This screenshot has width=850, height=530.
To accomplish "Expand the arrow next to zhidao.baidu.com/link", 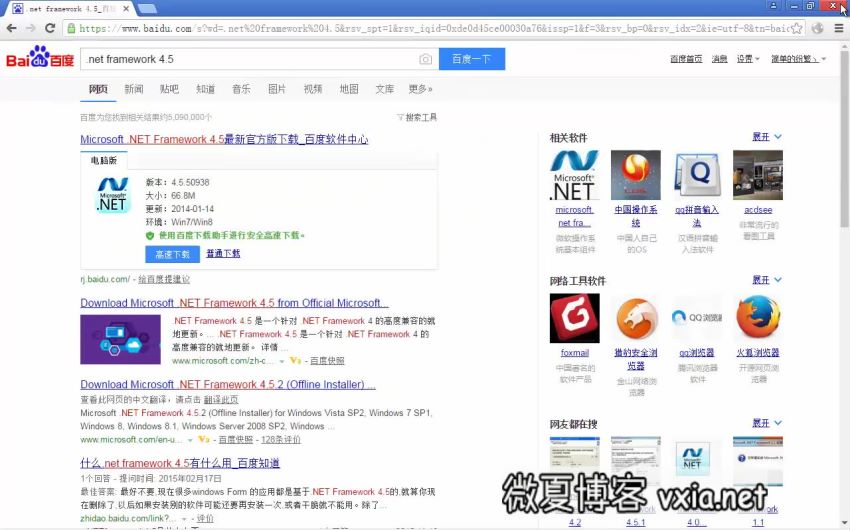I will pyautogui.click(x=184, y=519).
